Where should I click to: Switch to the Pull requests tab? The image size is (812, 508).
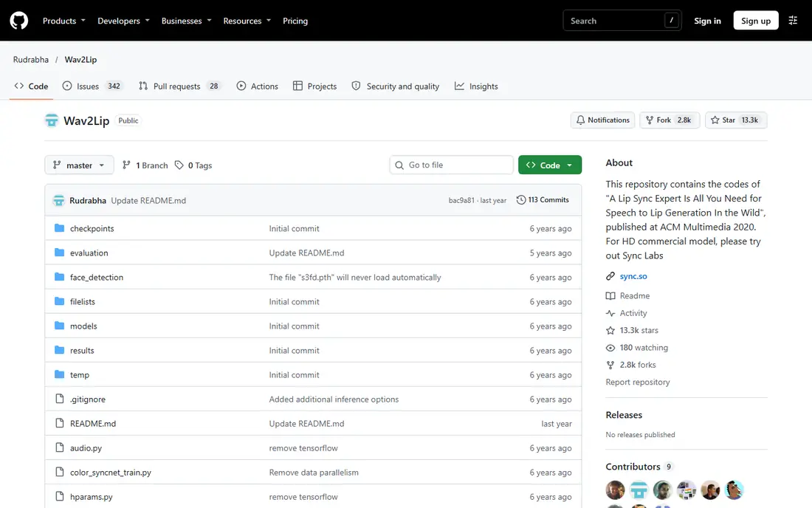[179, 86]
